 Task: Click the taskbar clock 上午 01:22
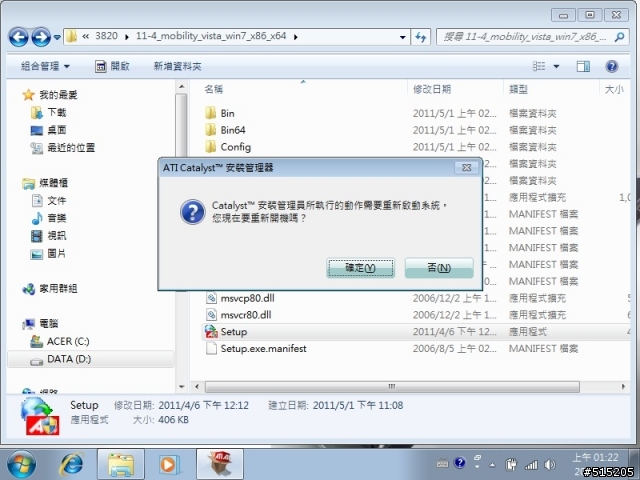(595, 458)
